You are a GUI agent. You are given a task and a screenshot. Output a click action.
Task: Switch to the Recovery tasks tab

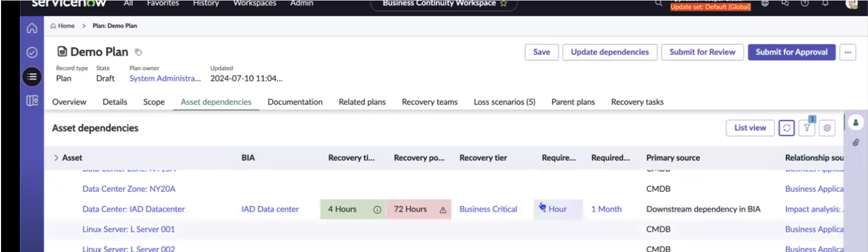(x=637, y=102)
